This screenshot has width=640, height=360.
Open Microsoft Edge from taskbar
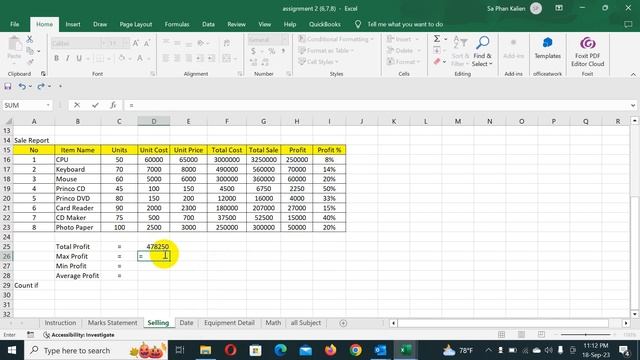tap(280, 350)
